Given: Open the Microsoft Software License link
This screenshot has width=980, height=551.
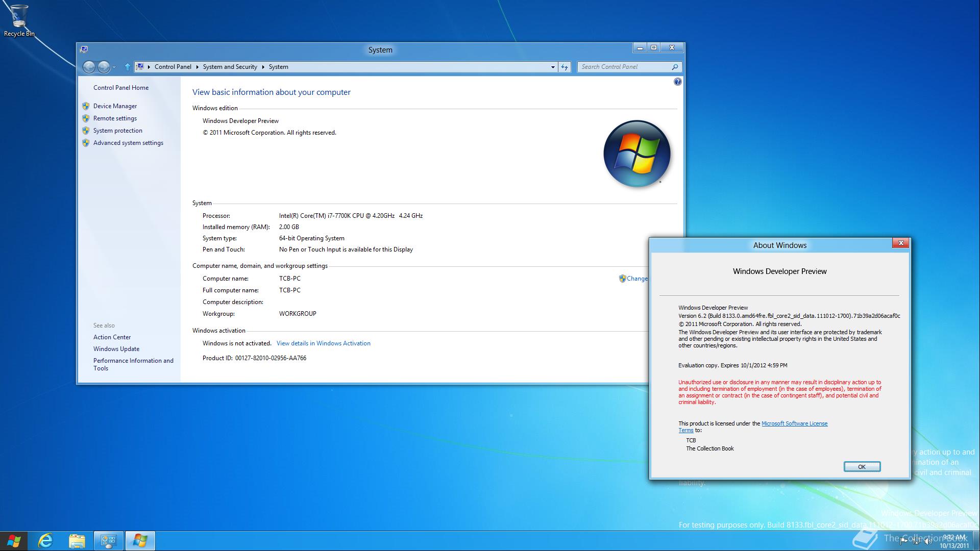Looking at the screenshot, I should pos(794,423).
